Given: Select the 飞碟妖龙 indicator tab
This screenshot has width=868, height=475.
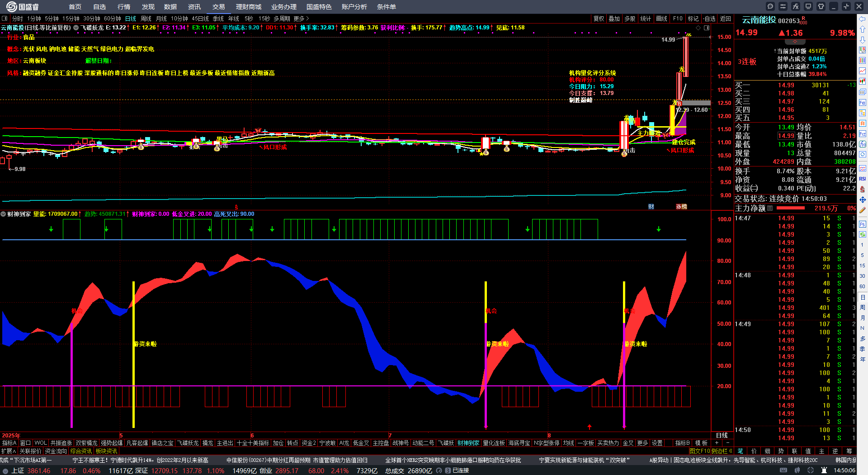Looking at the screenshot, I should click(188, 443).
